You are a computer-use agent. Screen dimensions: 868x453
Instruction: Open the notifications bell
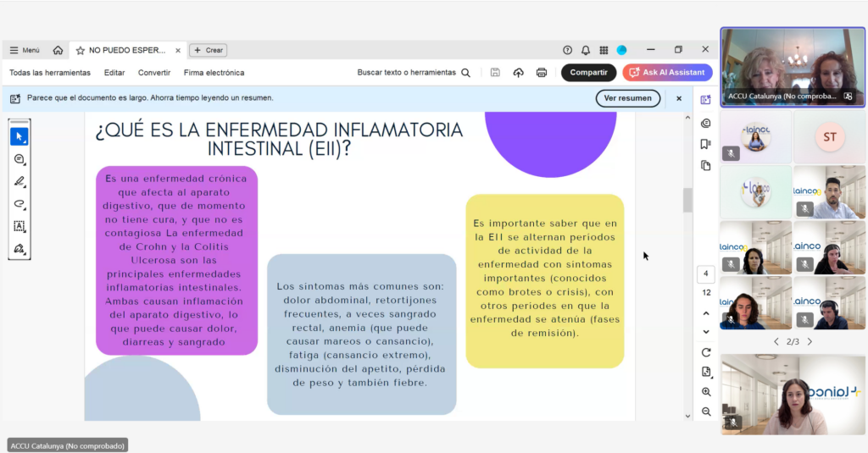(x=586, y=50)
